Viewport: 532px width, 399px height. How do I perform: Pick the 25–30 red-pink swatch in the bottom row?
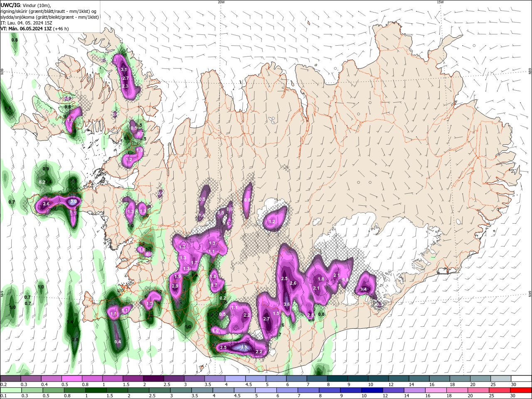(x=500, y=390)
